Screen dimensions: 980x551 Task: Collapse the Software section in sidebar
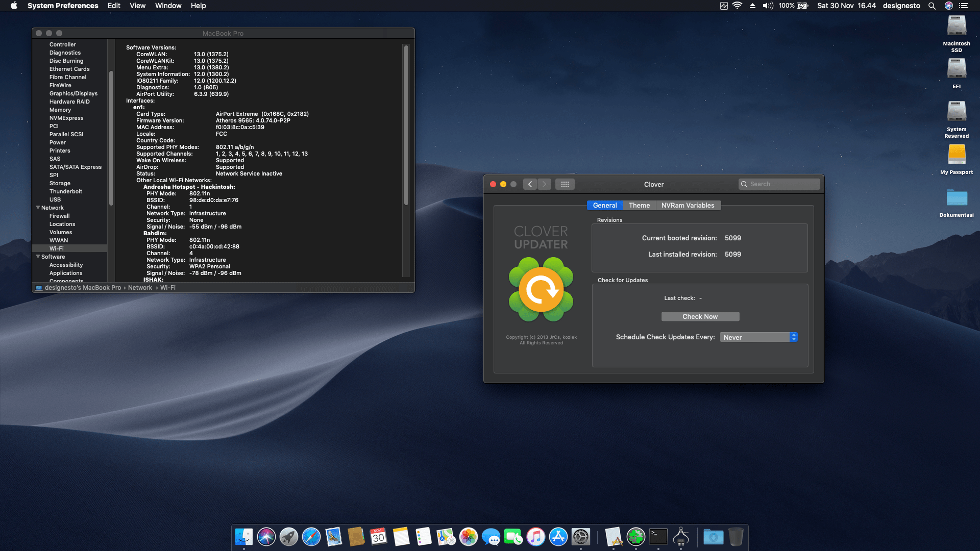[38, 257]
